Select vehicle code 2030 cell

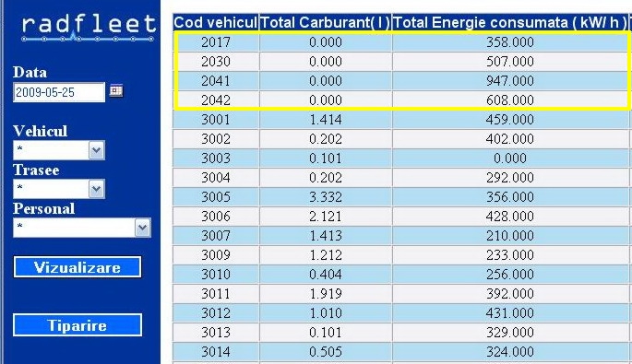pos(216,61)
